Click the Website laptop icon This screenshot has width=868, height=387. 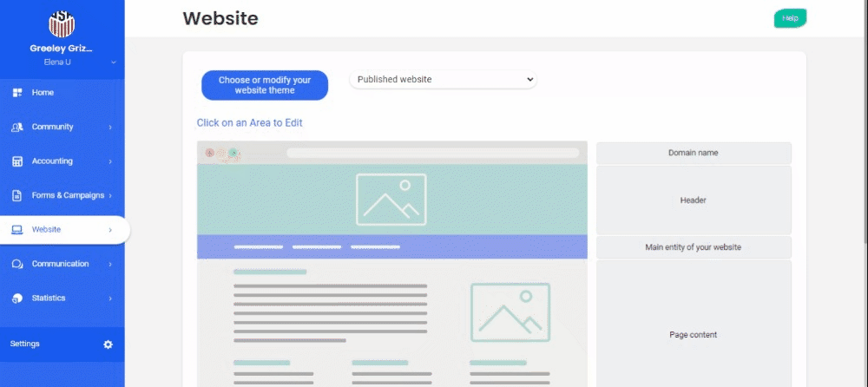[16, 230]
